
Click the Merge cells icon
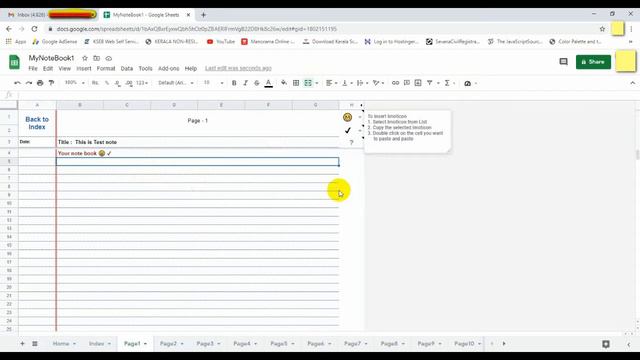tap(308, 83)
